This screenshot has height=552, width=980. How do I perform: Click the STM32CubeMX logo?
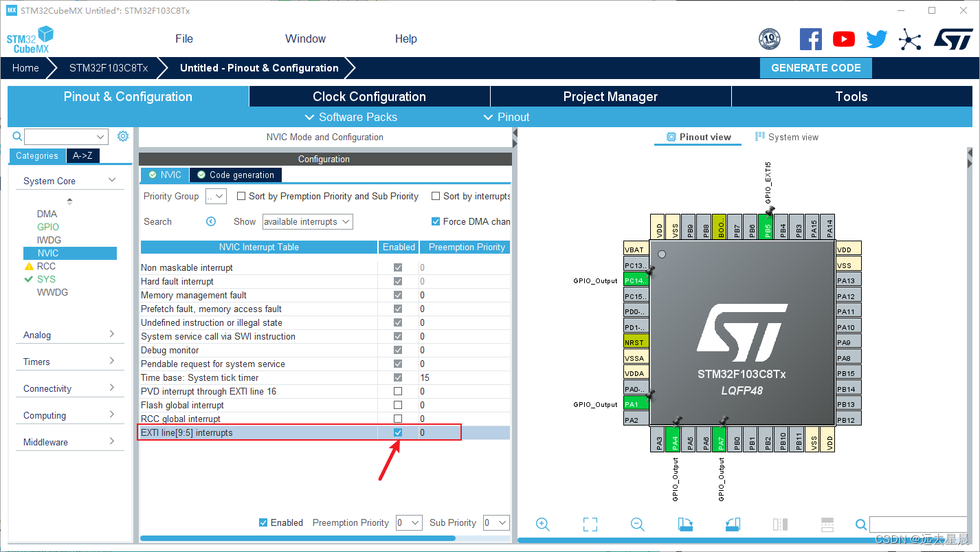coord(30,40)
